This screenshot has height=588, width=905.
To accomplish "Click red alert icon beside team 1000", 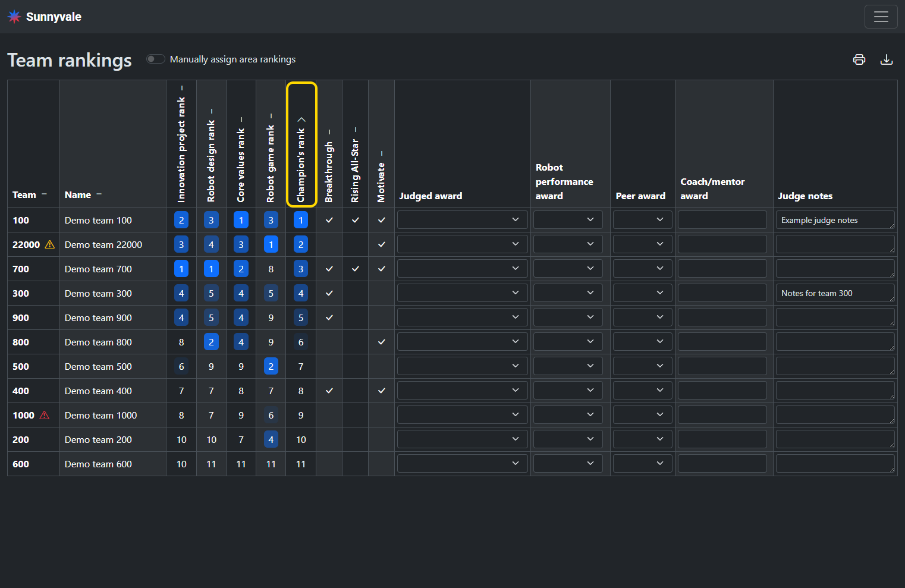I will tap(45, 415).
